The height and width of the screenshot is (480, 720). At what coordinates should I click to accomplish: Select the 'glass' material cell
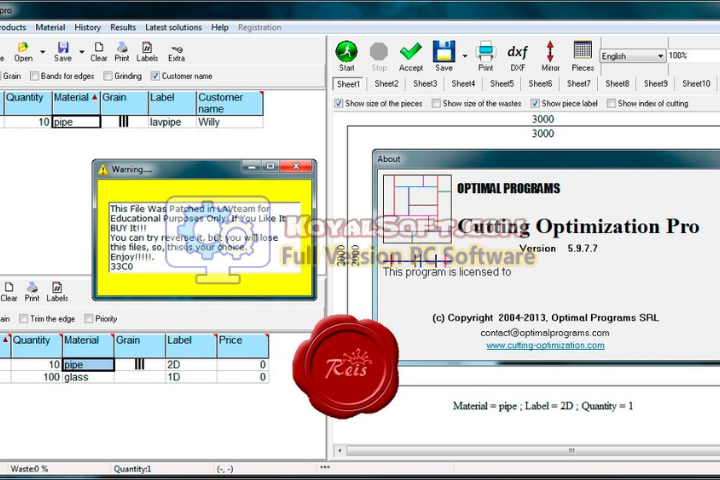click(x=88, y=377)
